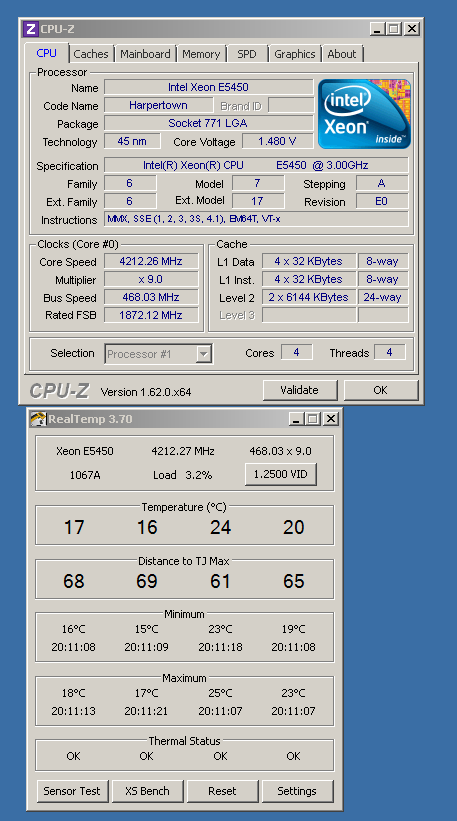Close the RealTemp 3.70 window
457x821 pixels.
coord(330,419)
